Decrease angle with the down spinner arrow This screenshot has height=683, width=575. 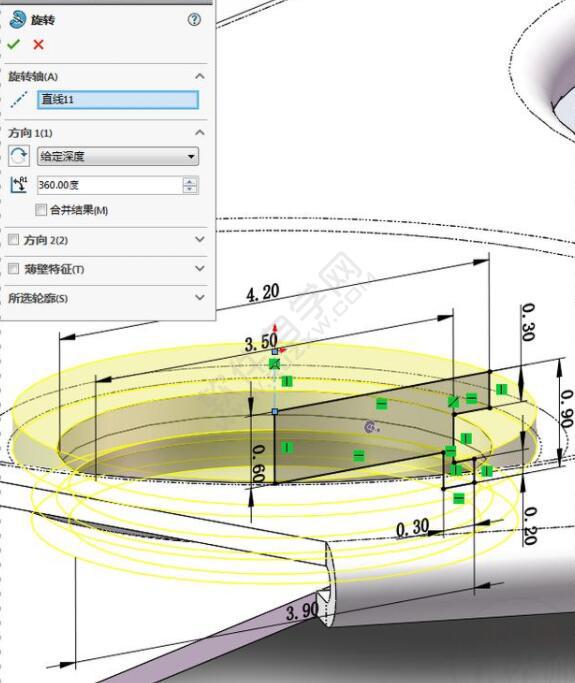(190, 189)
